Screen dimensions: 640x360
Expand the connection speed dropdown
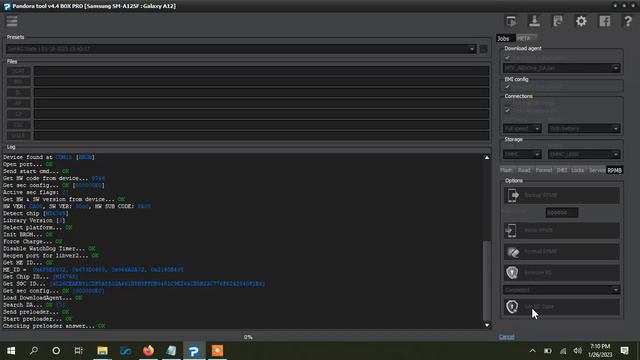pyautogui.click(x=537, y=129)
